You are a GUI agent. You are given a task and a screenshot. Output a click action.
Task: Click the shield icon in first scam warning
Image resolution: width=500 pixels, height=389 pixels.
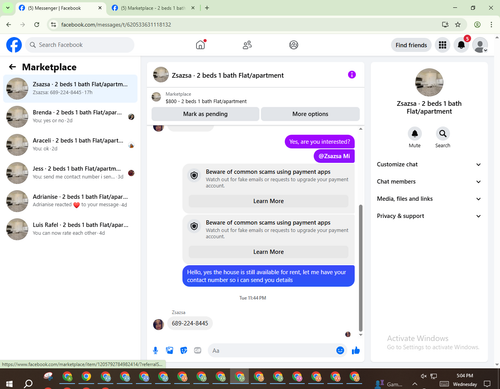194,175
